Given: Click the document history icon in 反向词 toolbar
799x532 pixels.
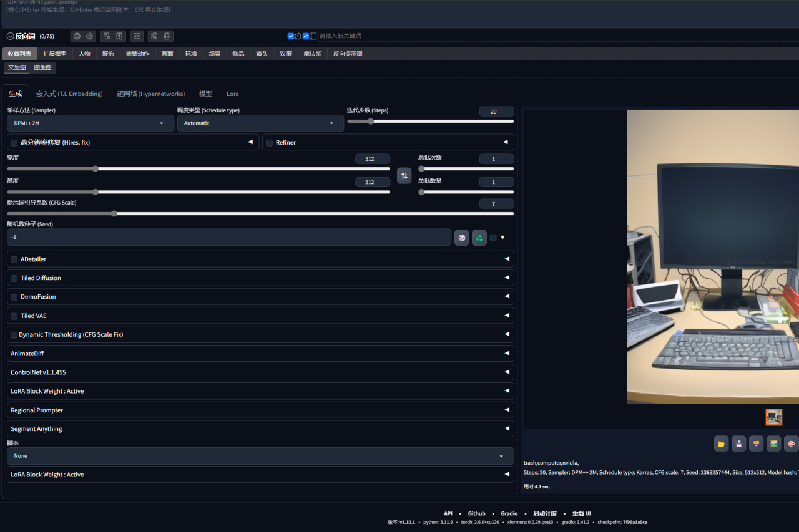Looking at the screenshot, I should [x=107, y=36].
